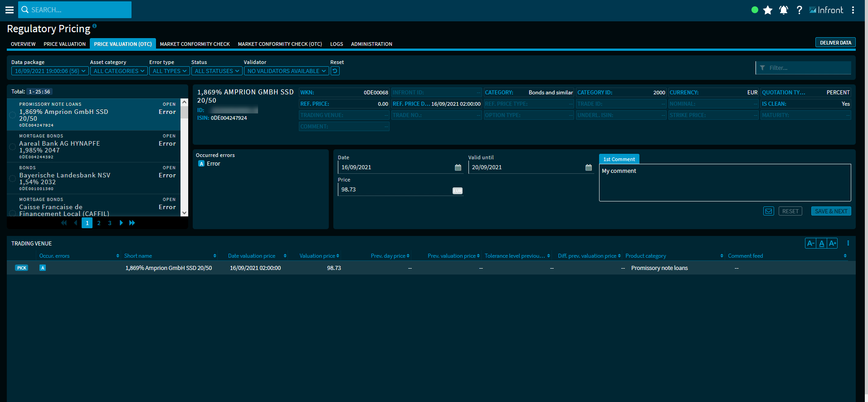Image resolution: width=868 pixels, height=402 pixels.
Task: Select the radio for Bayerische Landesbank NSV
Action: [x=12, y=178]
